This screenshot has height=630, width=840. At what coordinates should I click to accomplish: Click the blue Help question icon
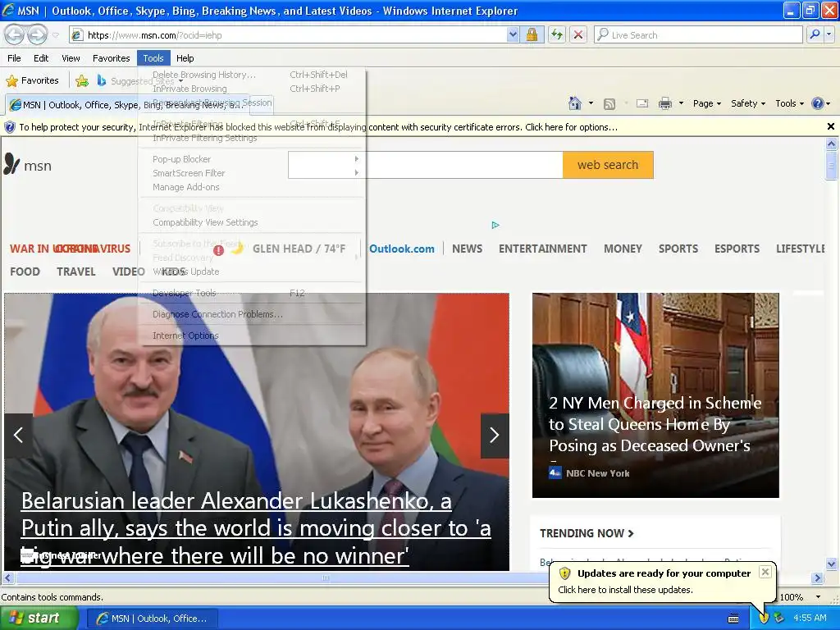[818, 103]
